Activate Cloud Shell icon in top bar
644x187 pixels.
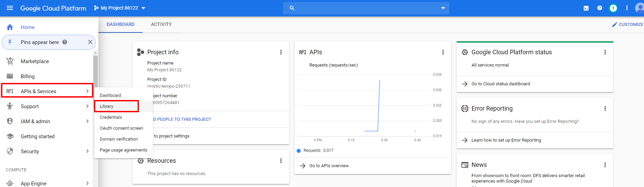point(586,8)
